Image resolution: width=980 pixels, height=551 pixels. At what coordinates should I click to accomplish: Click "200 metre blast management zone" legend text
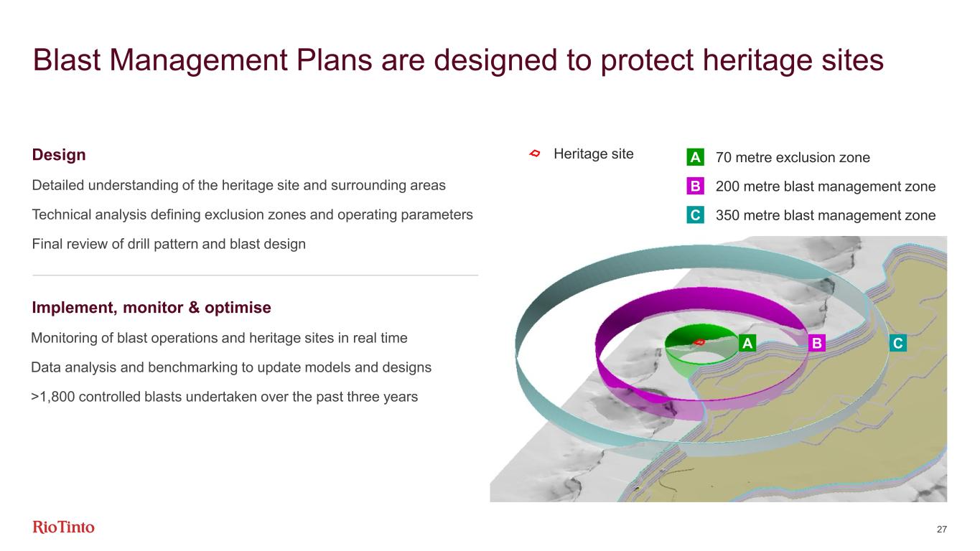(826, 187)
